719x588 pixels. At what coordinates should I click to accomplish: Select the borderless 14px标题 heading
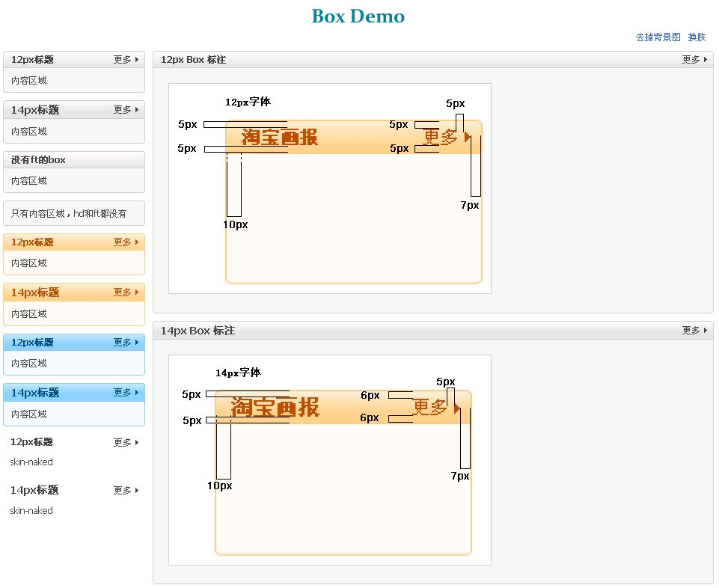pos(34,490)
